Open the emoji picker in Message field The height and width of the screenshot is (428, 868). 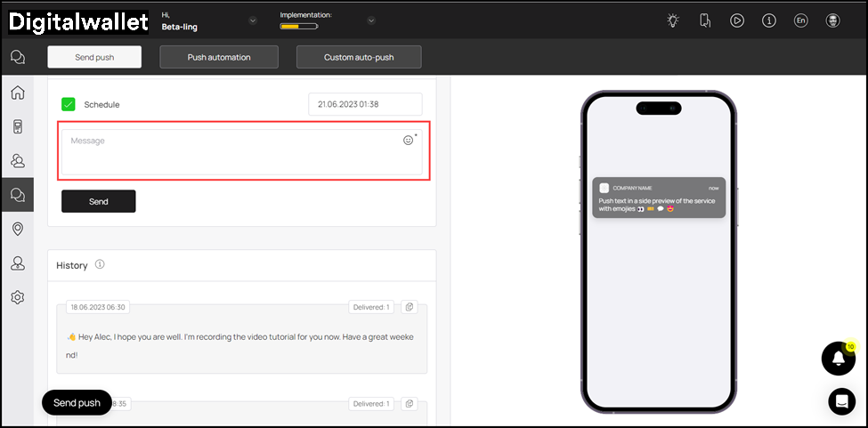coord(409,140)
